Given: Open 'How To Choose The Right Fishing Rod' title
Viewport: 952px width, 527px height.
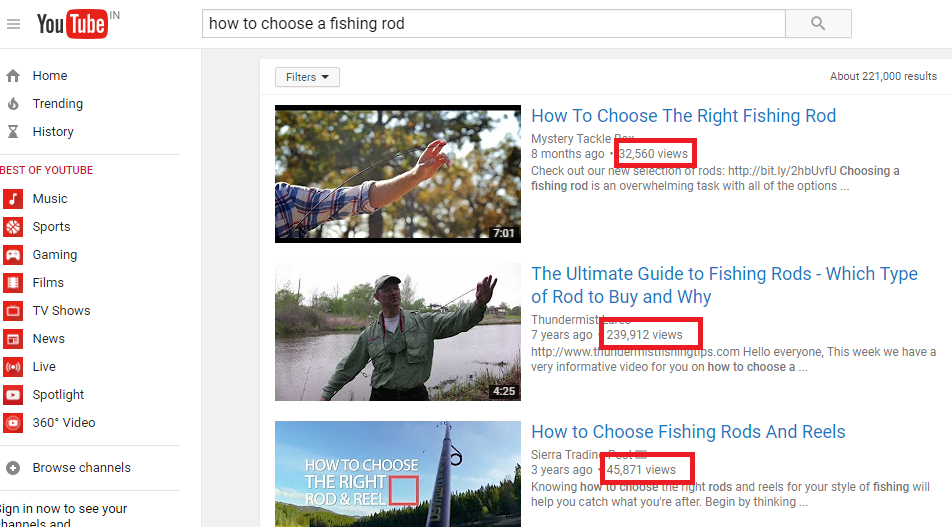Looking at the screenshot, I should click(684, 115).
